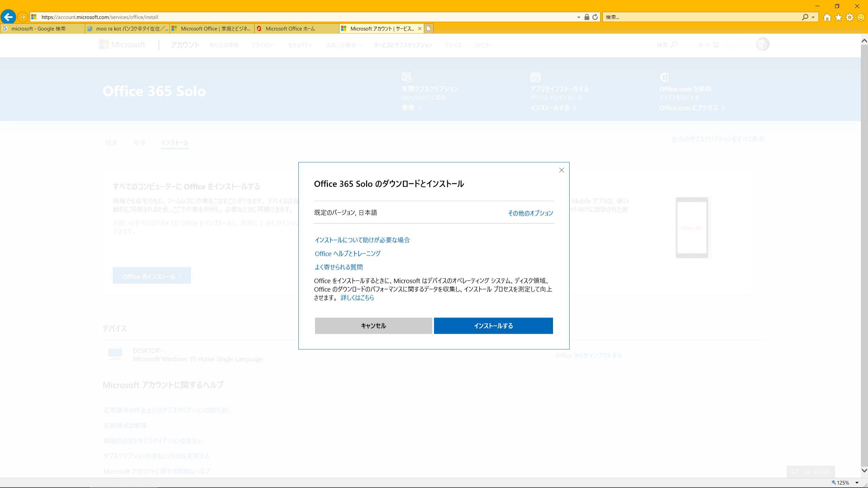Click 詳しくはこちら link
The image size is (868, 488).
point(357,298)
